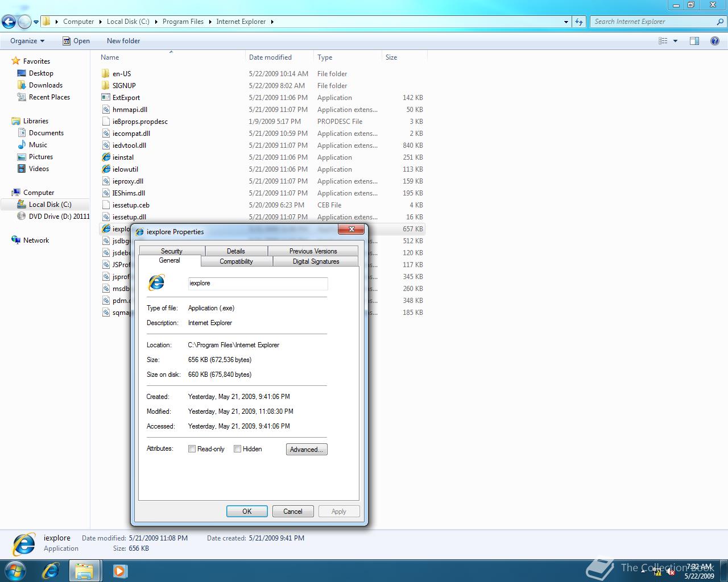Click the Favorites star icon
The image size is (728, 582).
tap(16, 61)
